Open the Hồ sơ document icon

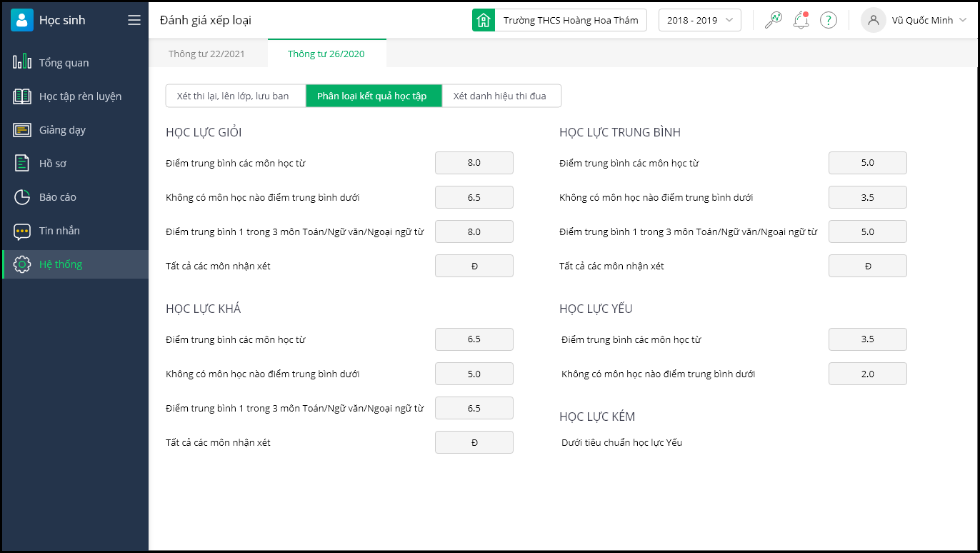pyautogui.click(x=22, y=163)
